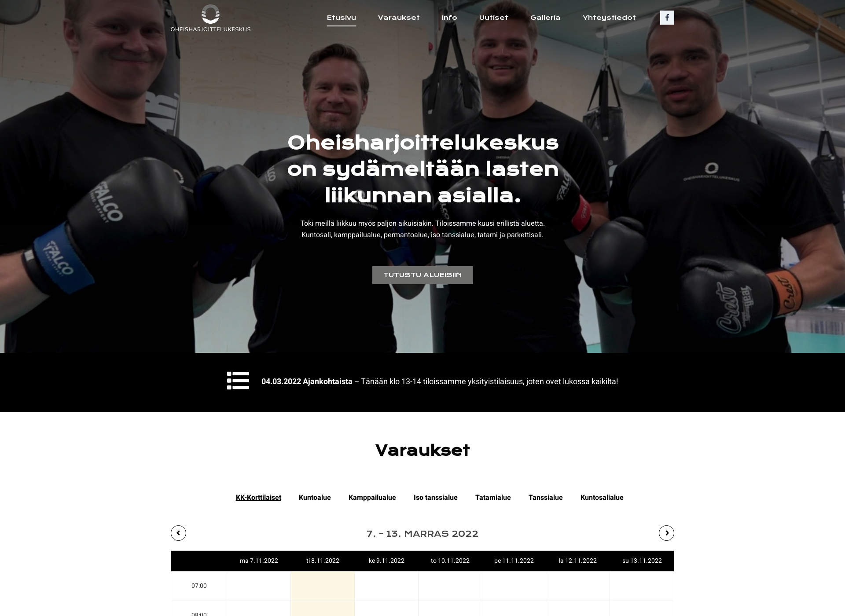This screenshot has height=616, width=845.
Task: Click the Varaukset navigation menu item
Action: pos(398,17)
